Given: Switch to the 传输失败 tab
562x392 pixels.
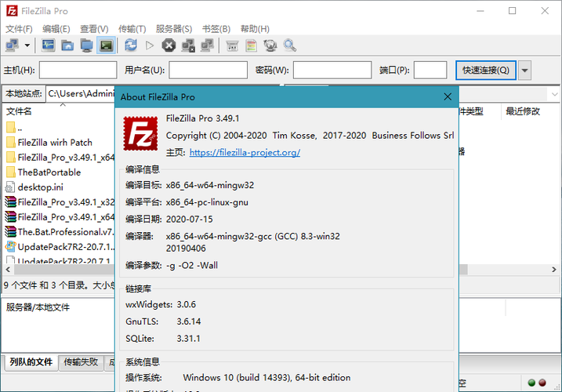Looking at the screenshot, I should click(81, 362).
